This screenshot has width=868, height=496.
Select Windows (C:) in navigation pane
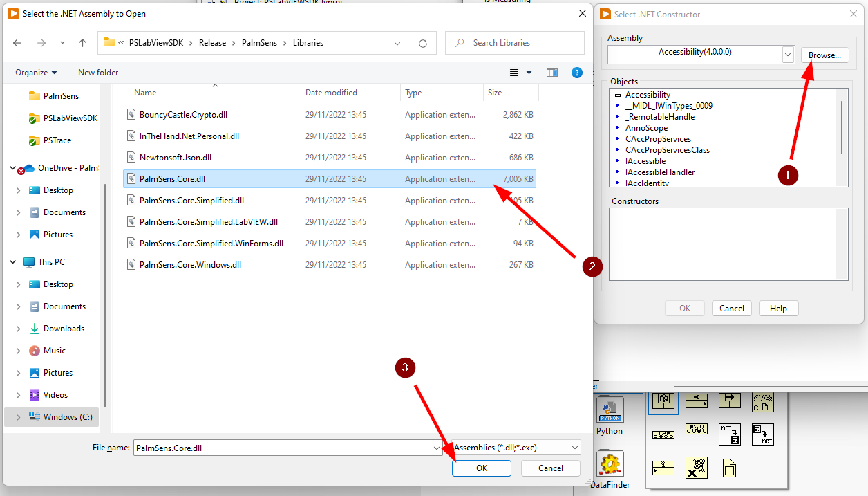click(67, 417)
